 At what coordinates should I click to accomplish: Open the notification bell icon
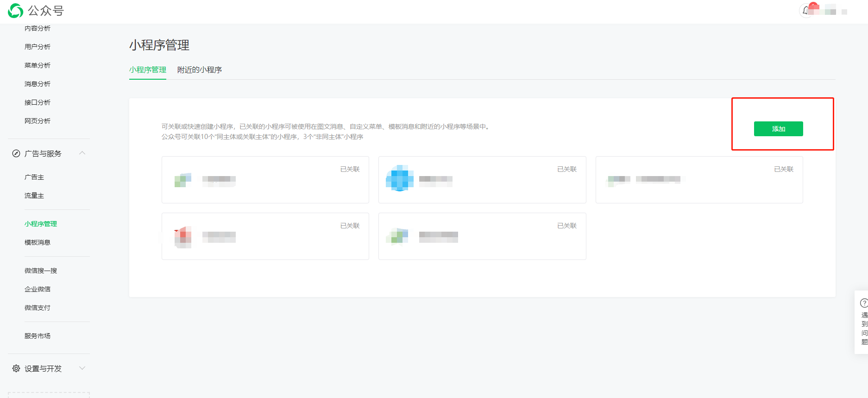coord(805,11)
